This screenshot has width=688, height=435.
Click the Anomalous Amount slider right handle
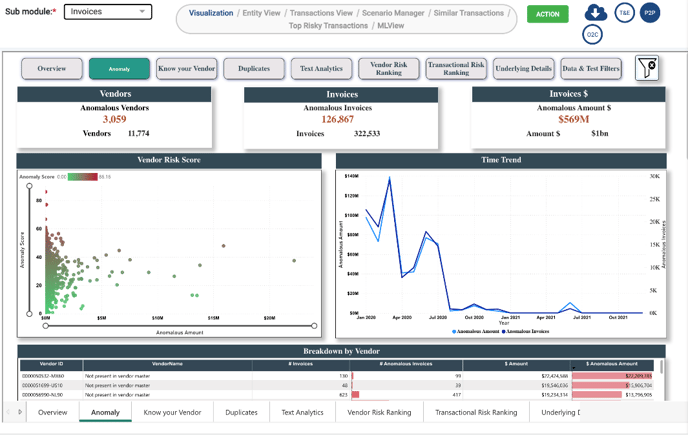[314, 325]
